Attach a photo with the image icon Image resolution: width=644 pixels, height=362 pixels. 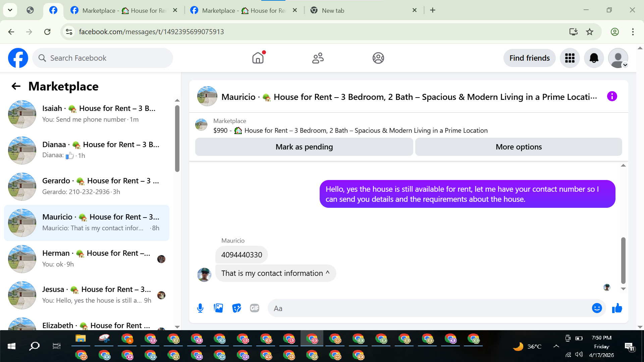(218, 308)
